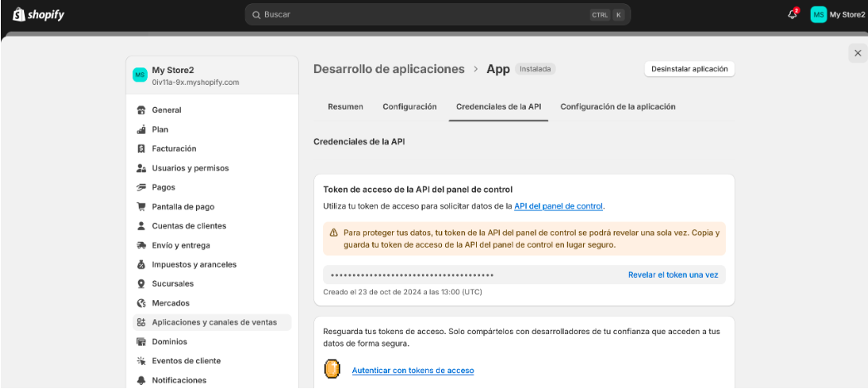The height and width of the screenshot is (389, 868).
Task: Click the Buscar search field
Action: coord(424,14)
